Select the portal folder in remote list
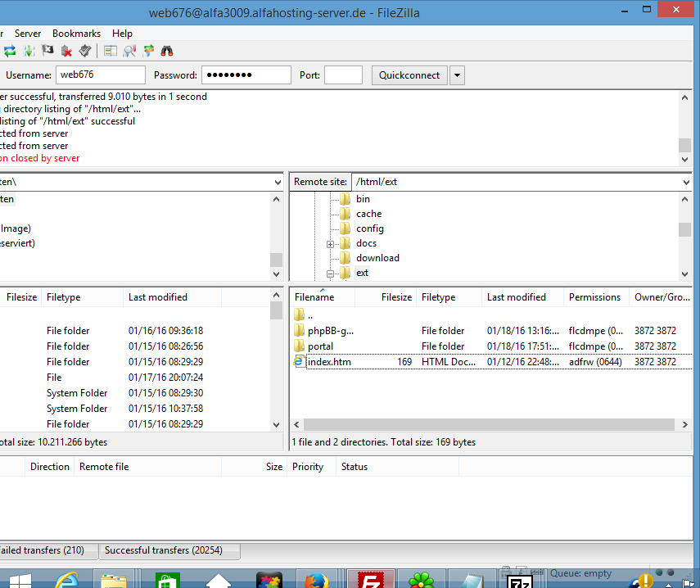700x588 pixels. click(491, 346)
